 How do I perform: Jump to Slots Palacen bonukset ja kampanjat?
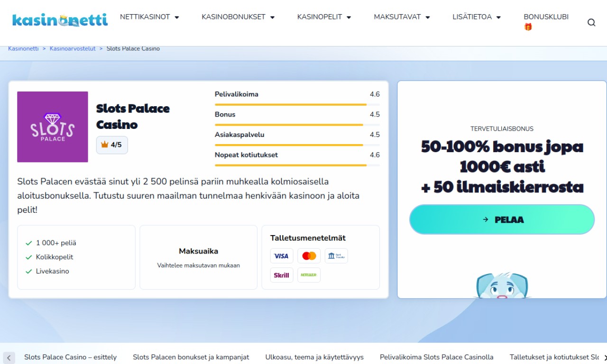191,357
